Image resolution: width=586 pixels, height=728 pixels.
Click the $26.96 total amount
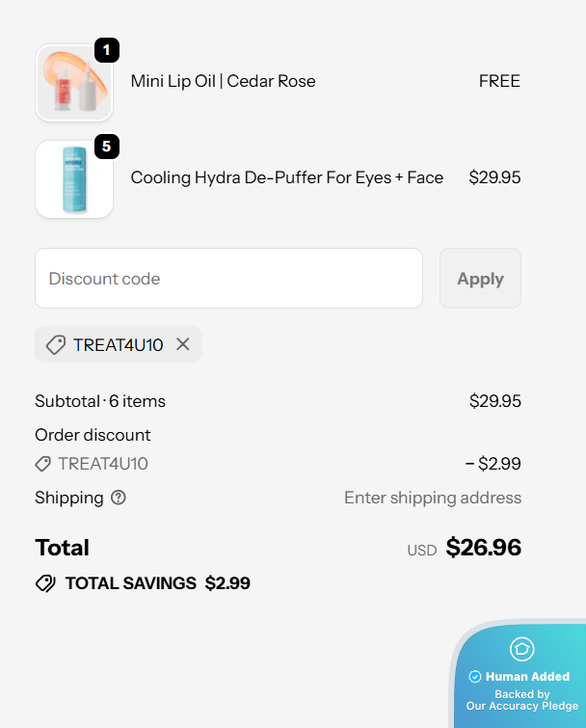point(483,549)
